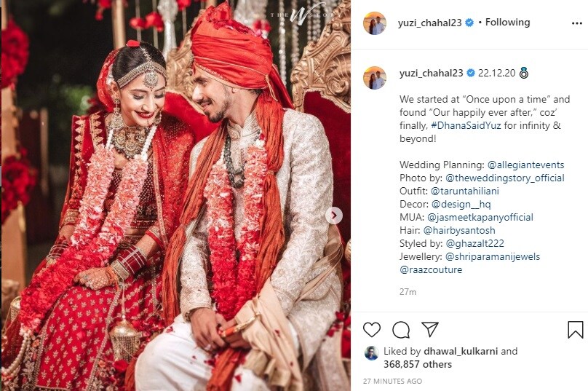
Task: Open the yuzi_chahal23 username in header
Action: point(430,23)
